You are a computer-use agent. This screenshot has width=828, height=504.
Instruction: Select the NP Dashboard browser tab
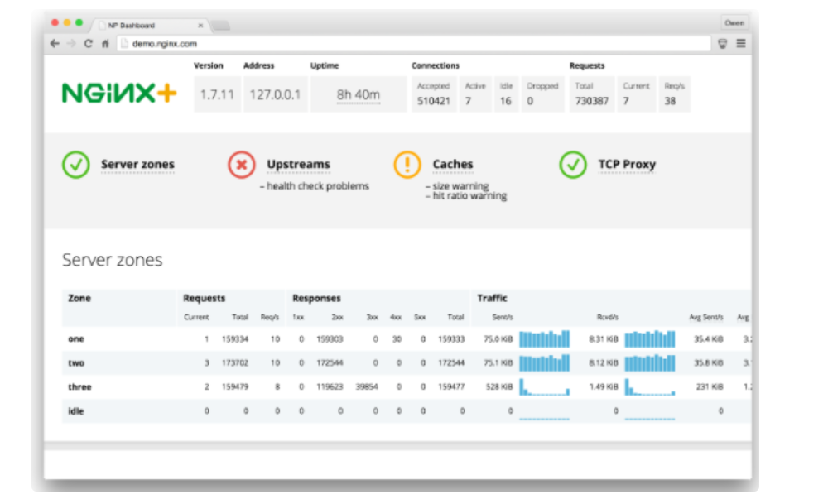[149, 26]
